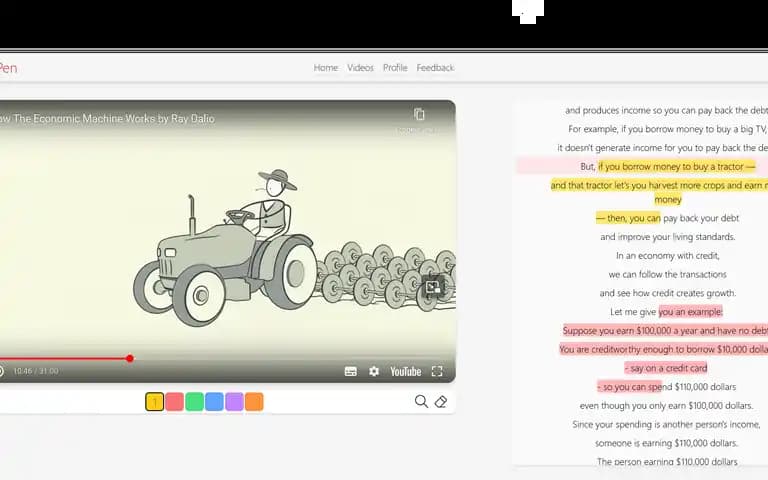Click transcript line 'then, you can pay back your debt'
This screenshot has width=768, height=480.
[x=668, y=218]
